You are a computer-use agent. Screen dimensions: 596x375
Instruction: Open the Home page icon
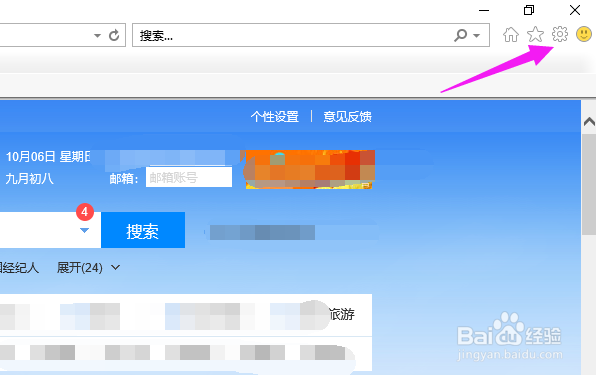click(x=510, y=35)
